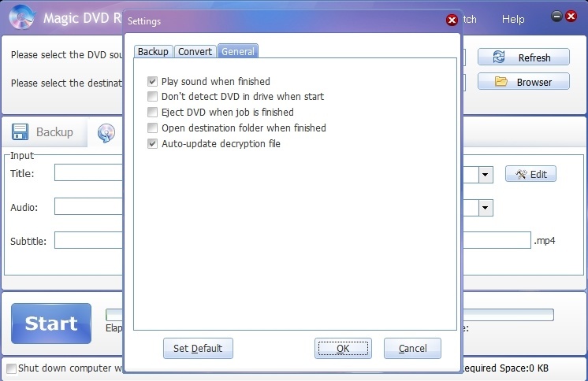Image resolution: width=588 pixels, height=381 pixels.
Task: Select the General settings tab
Action: click(238, 51)
